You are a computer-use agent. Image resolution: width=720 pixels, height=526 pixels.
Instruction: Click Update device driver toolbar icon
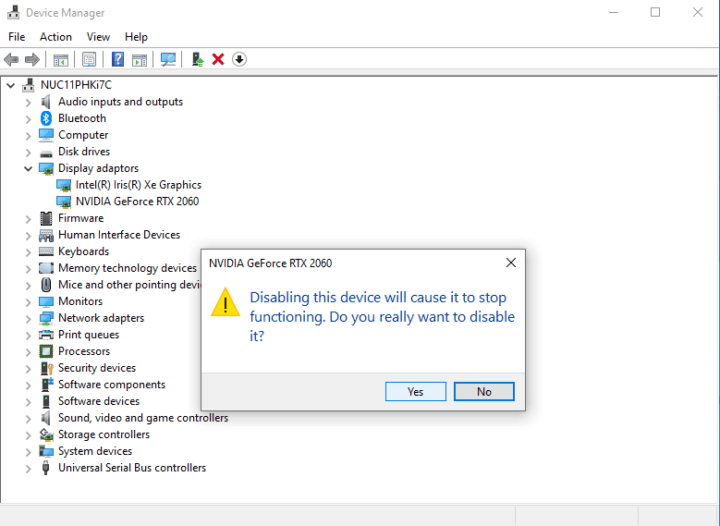point(197,59)
